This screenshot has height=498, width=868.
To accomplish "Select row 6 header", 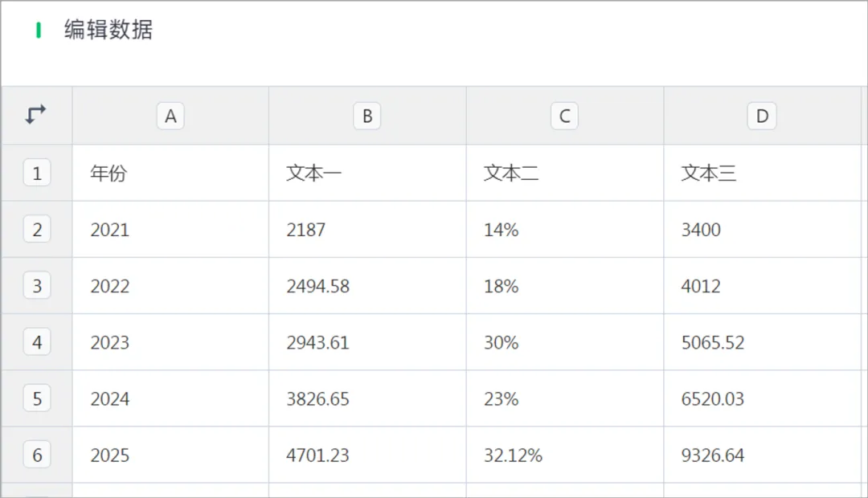I will [37, 455].
